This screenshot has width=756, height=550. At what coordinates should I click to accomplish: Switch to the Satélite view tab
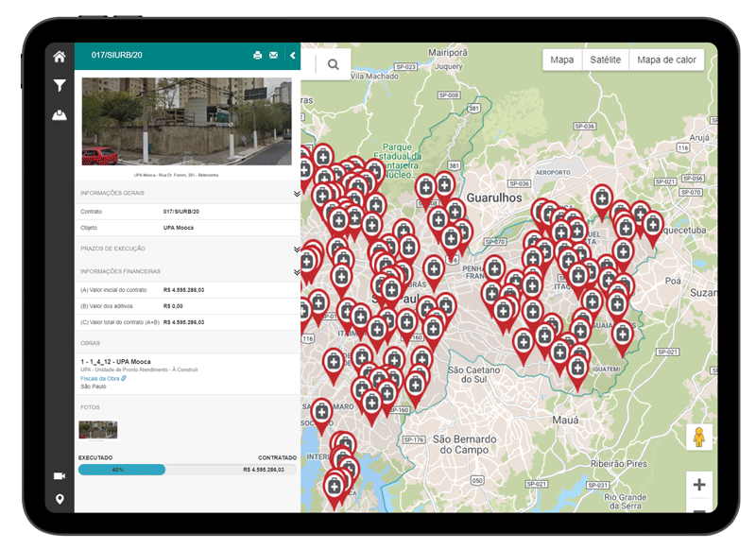click(606, 59)
